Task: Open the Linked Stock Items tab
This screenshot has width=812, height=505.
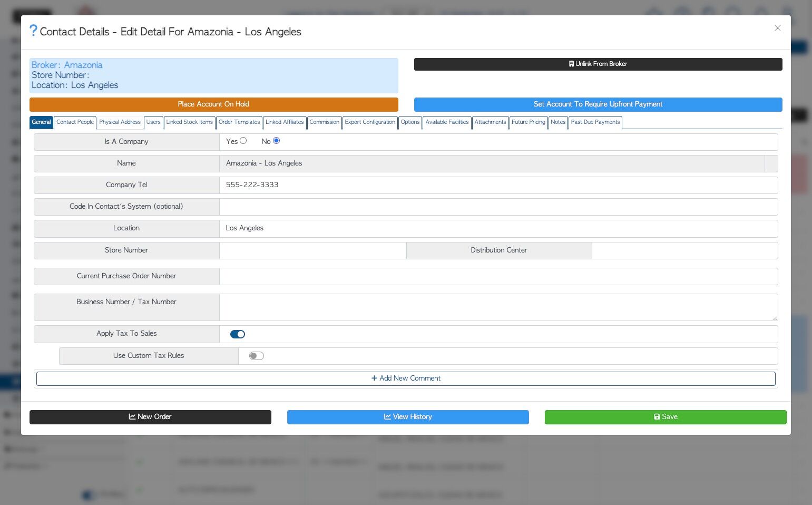Action: click(190, 122)
